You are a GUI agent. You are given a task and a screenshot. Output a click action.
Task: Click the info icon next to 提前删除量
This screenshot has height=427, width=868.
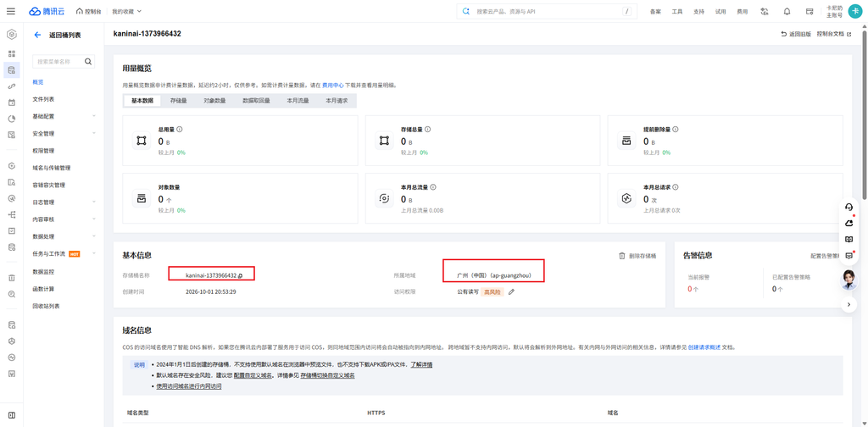(x=676, y=129)
